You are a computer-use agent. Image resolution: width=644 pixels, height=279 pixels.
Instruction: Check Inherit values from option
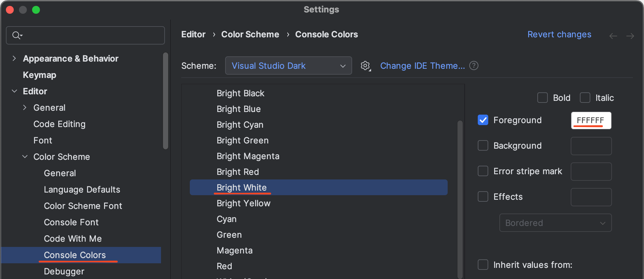[483, 265]
